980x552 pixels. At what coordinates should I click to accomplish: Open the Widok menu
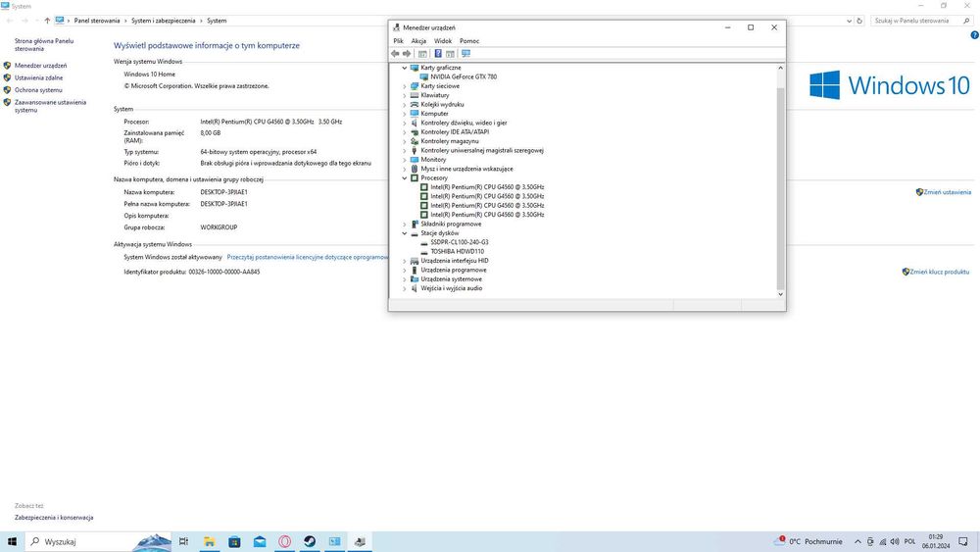[443, 41]
